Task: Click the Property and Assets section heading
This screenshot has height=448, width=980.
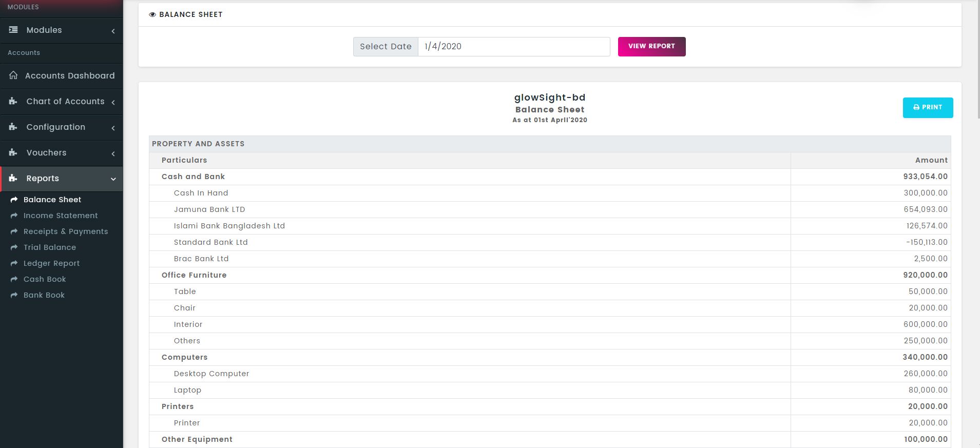Action: click(198, 144)
